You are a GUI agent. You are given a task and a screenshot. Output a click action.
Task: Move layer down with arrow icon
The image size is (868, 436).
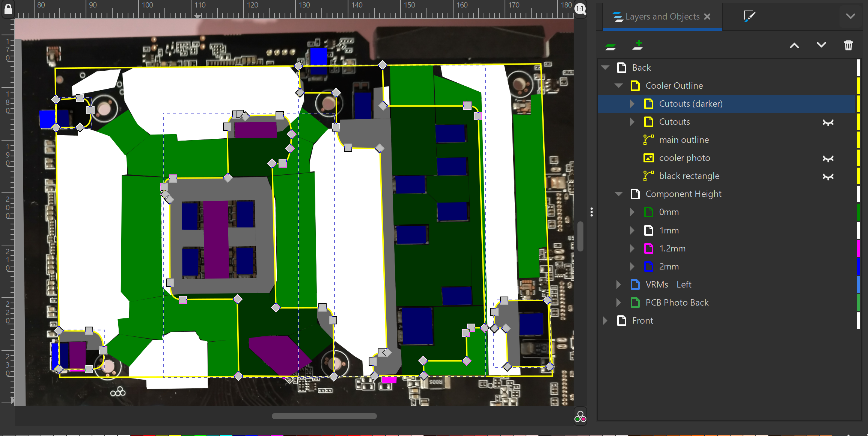[x=821, y=45]
